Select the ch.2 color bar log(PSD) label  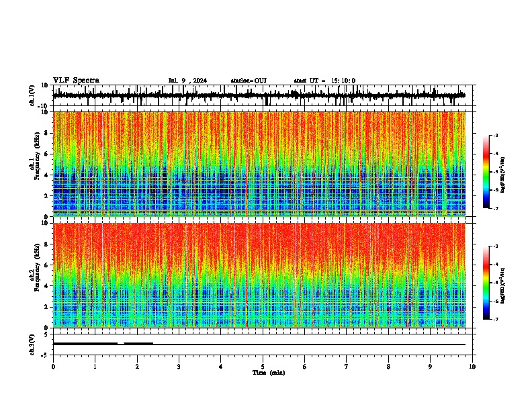tap(502, 285)
